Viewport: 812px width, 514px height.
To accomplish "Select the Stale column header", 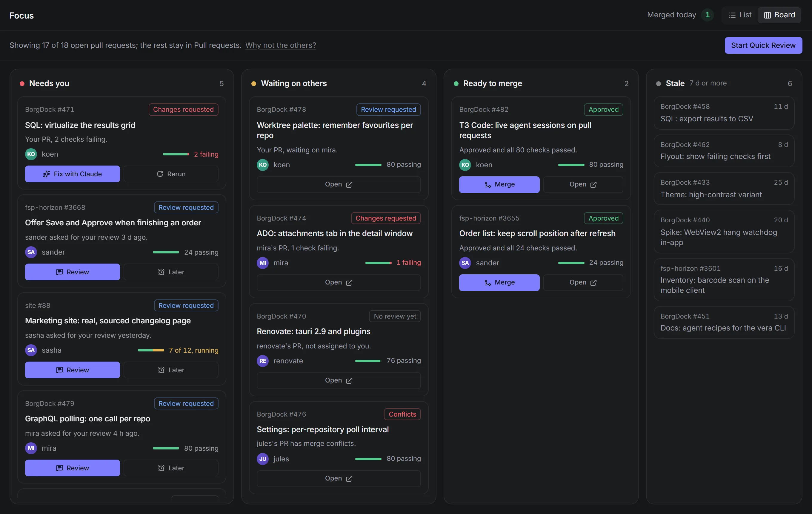I will coord(675,83).
